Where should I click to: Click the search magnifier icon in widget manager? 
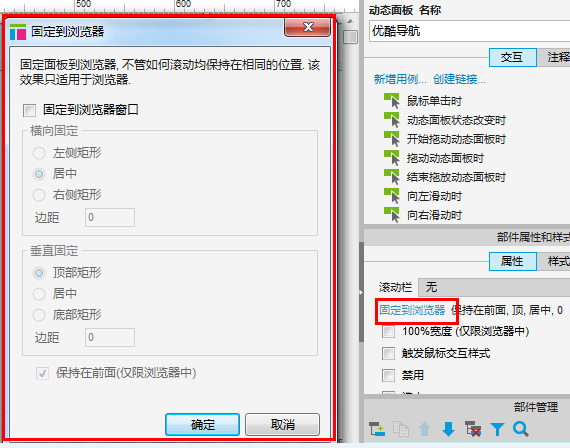pos(521,429)
